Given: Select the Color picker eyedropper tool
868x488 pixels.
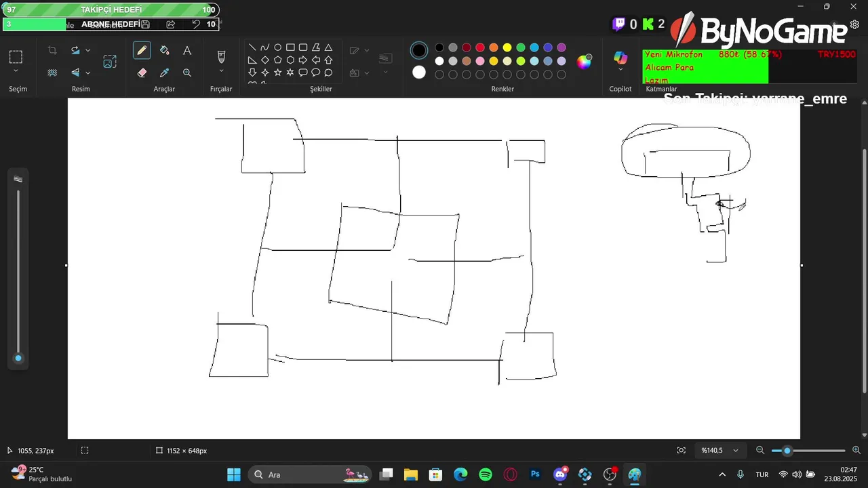Looking at the screenshot, I should coord(164,73).
